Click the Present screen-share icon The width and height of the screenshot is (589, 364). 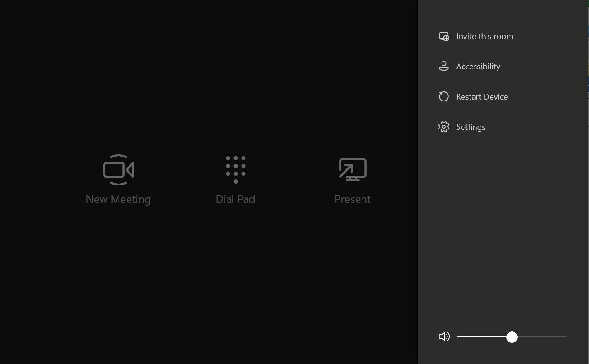(x=352, y=170)
